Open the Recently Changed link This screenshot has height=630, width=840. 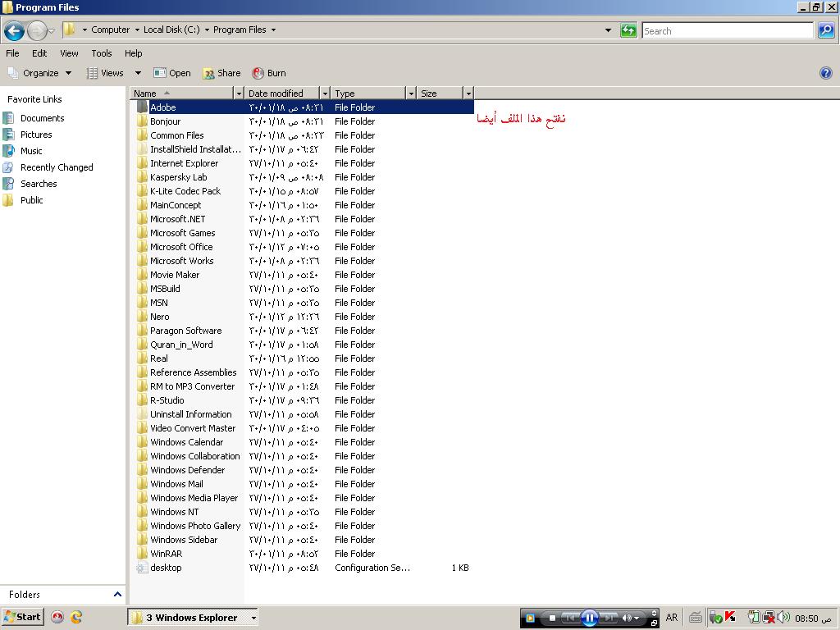click(57, 167)
